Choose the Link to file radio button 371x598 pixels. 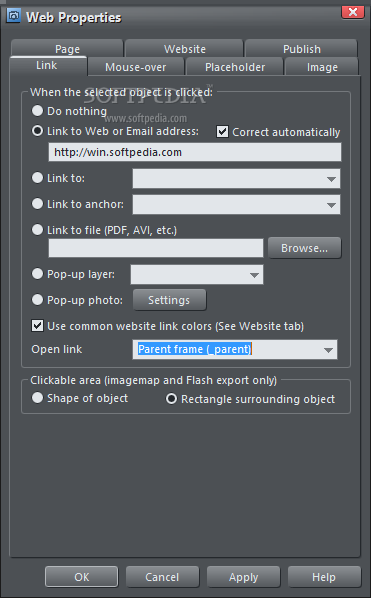[37, 230]
